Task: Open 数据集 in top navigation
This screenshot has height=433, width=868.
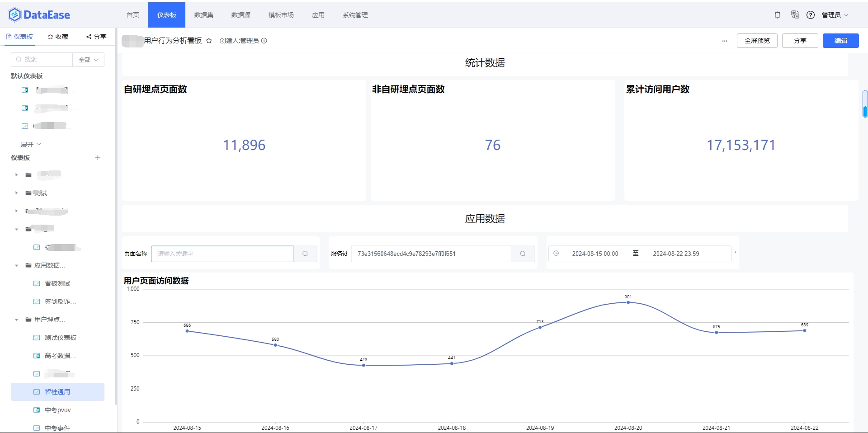Action: 204,15
